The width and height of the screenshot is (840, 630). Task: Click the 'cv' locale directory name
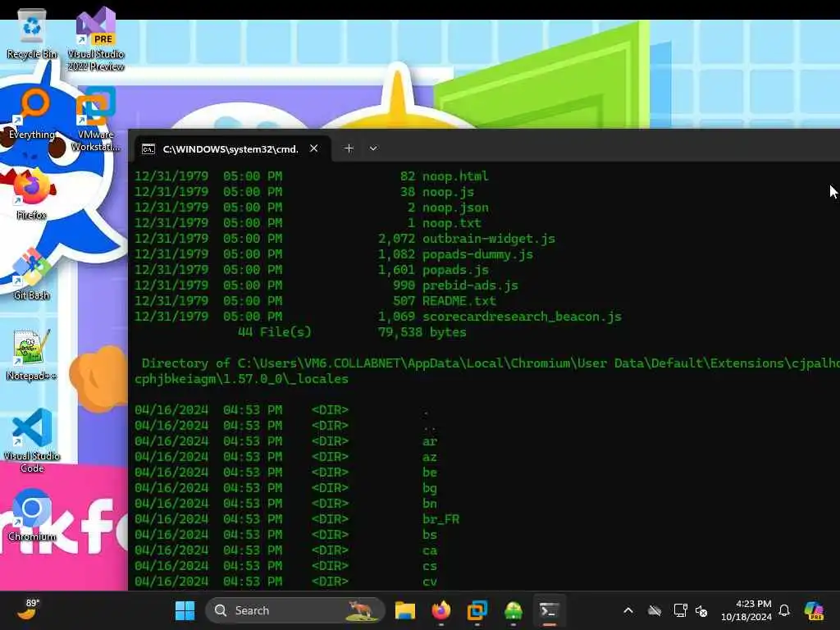(x=430, y=582)
